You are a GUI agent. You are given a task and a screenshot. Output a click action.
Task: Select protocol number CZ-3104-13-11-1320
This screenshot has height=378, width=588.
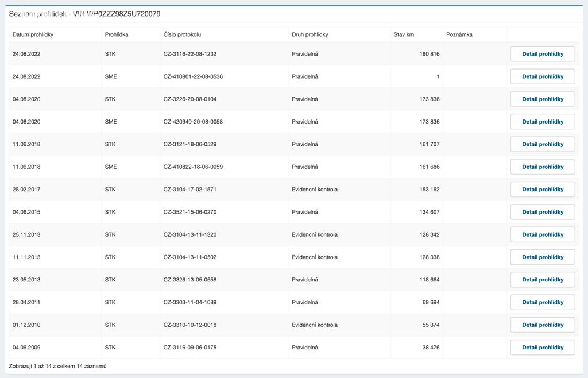pos(189,234)
